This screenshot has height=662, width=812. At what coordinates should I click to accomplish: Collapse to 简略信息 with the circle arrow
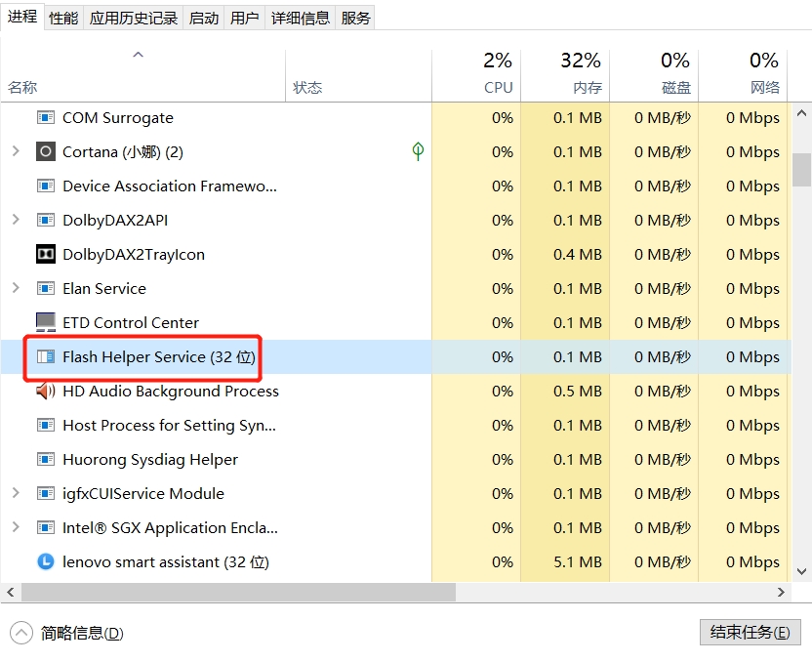click(x=21, y=633)
